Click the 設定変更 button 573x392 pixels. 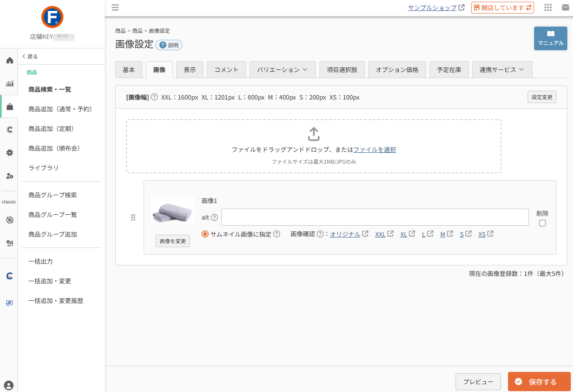point(542,97)
